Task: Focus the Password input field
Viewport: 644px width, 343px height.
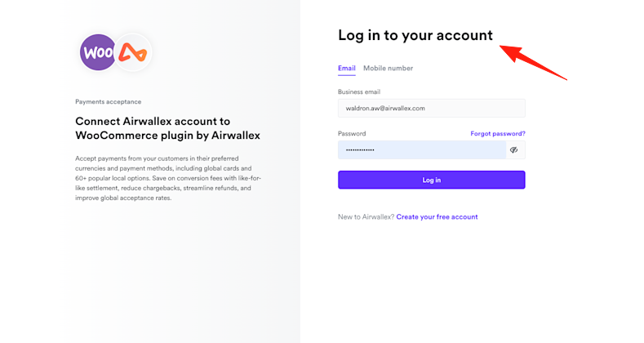Action: [421, 149]
